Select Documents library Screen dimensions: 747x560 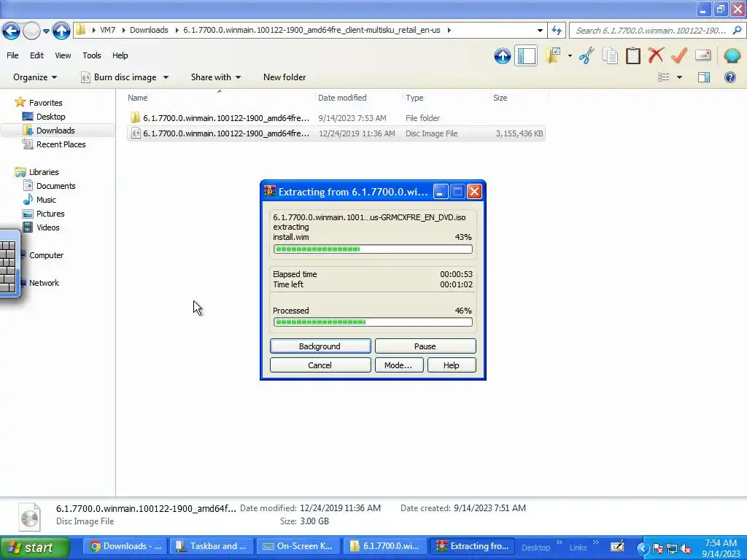pyautogui.click(x=55, y=186)
